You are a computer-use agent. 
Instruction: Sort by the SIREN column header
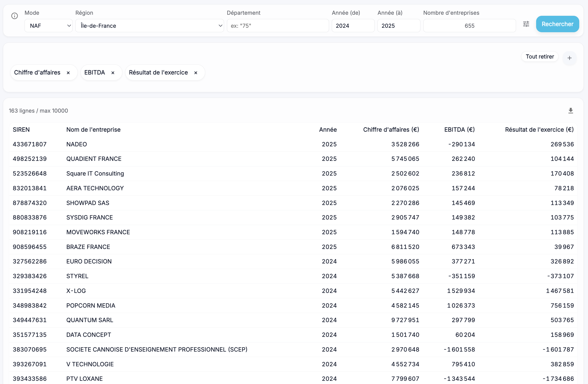click(x=21, y=129)
